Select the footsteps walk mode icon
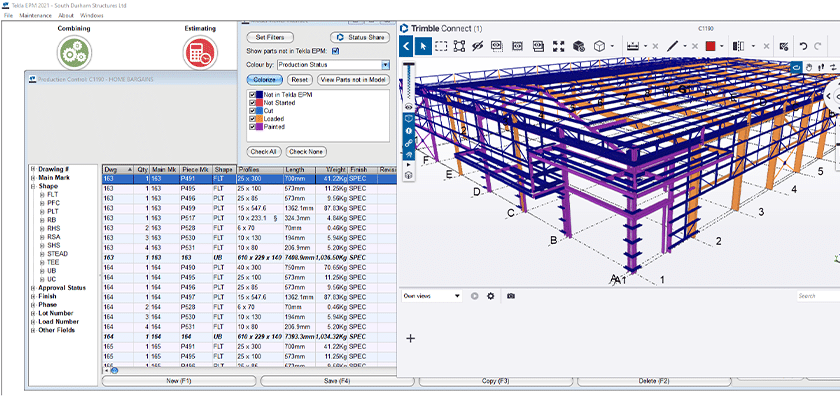Image resolution: width=840 pixels, height=400 pixels. [x=822, y=67]
